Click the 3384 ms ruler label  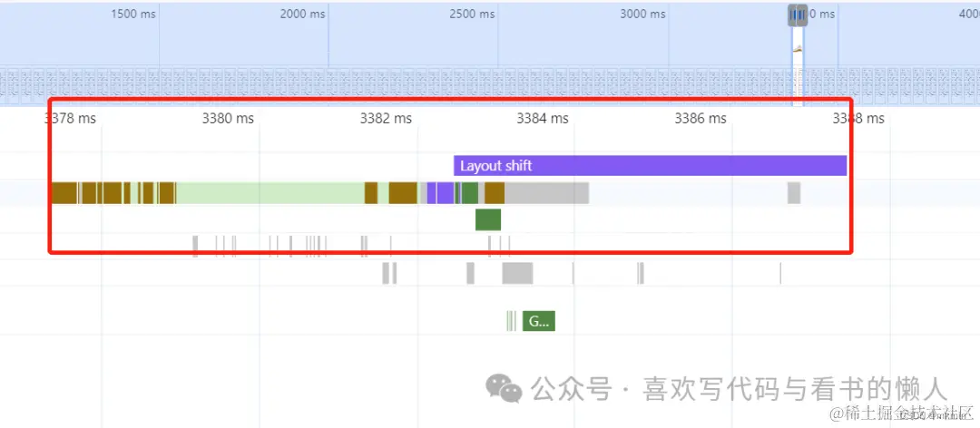tap(543, 118)
